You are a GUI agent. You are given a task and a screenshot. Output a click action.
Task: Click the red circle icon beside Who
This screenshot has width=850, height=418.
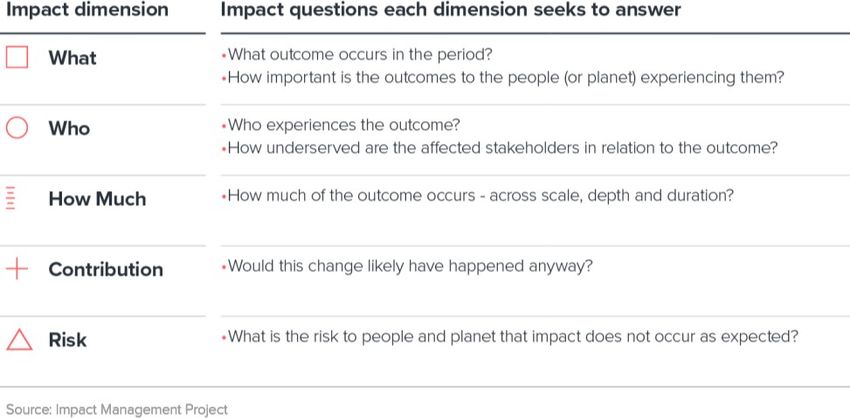(x=17, y=128)
